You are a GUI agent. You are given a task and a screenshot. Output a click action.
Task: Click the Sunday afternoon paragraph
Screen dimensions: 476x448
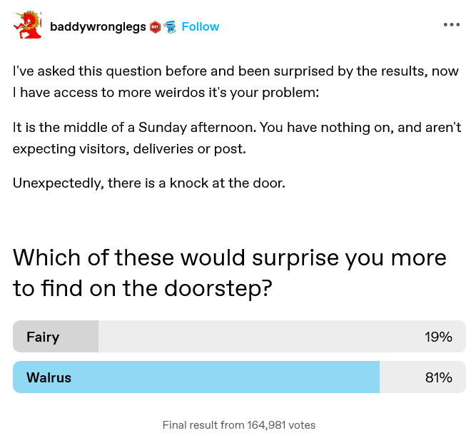coord(237,138)
